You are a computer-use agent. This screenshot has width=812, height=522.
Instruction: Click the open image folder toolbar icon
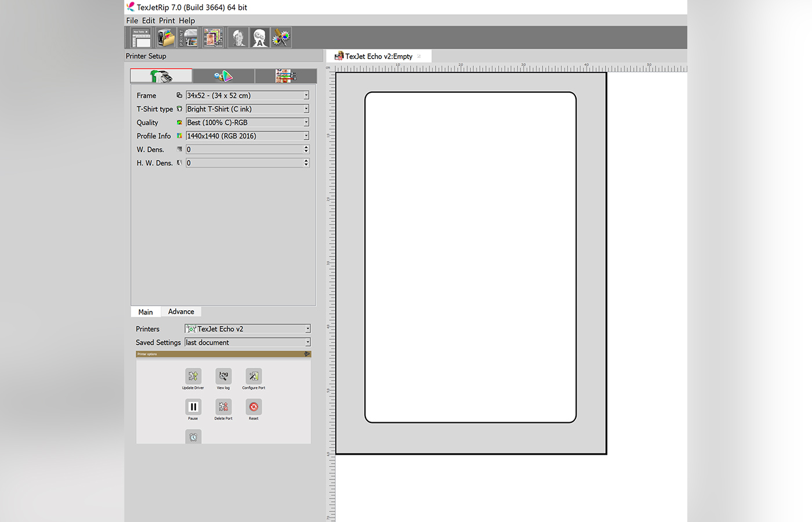point(166,38)
